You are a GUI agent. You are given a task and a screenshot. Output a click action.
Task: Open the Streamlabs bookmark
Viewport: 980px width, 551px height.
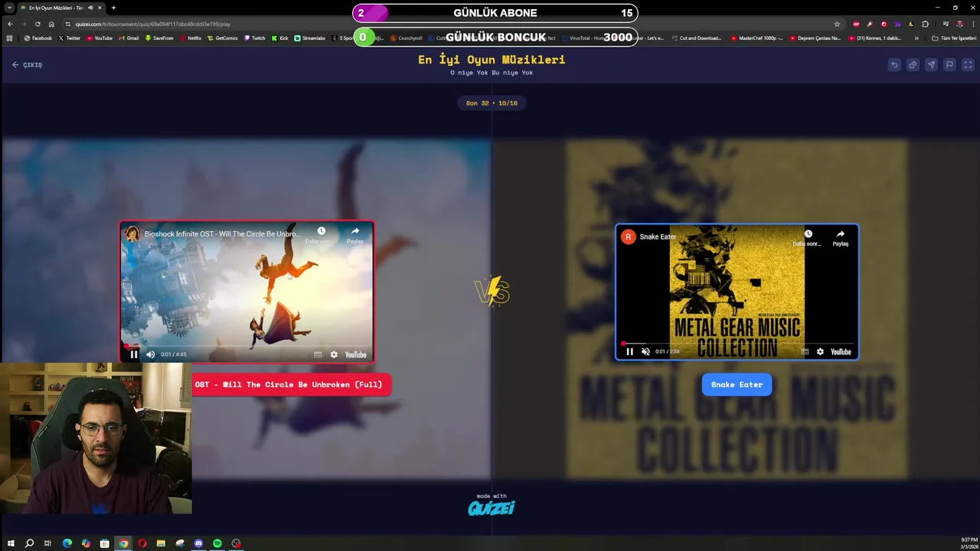310,38
